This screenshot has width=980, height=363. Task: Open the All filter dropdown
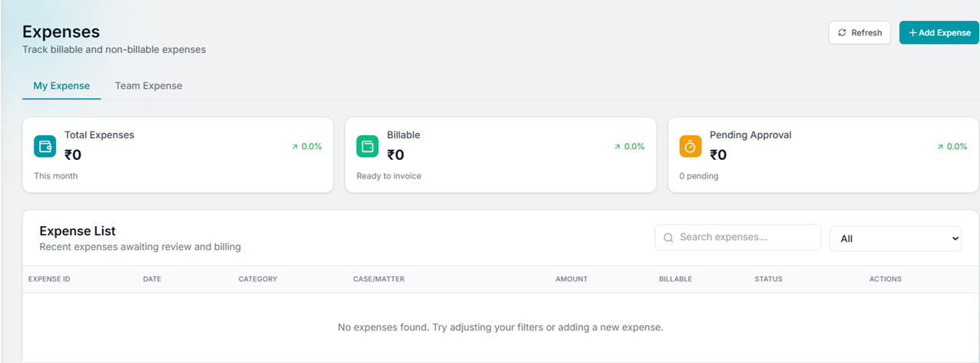[896, 238]
